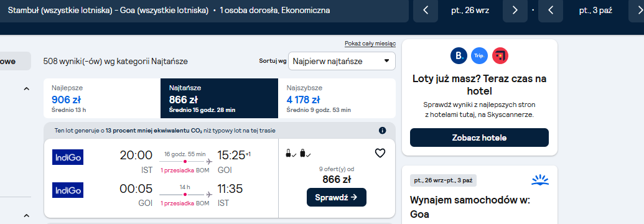Go to previous departure date before 26 wrz
This screenshot has width=644, height=224.
[426, 11]
